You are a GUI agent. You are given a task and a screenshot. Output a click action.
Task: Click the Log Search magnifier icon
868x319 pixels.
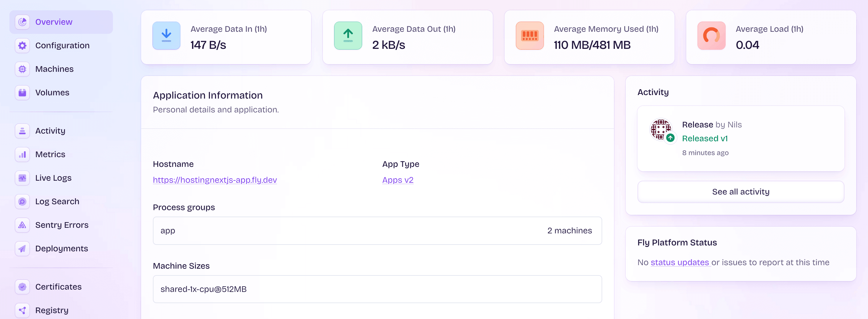(x=22, y=201)
